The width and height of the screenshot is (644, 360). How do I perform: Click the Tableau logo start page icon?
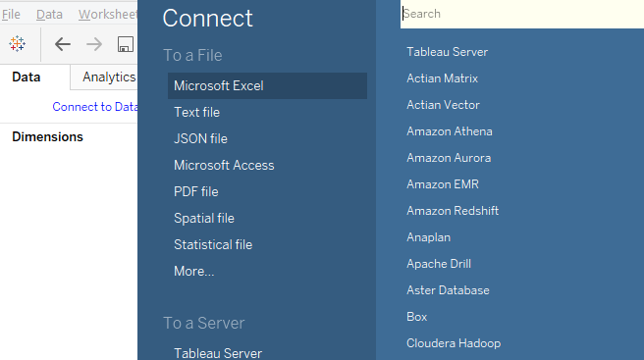coord(18,43)
